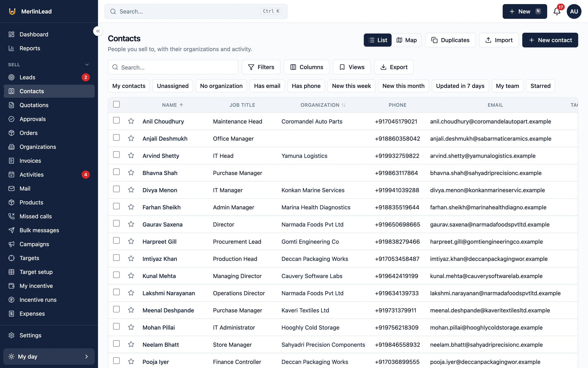Check the box for Mohan Pillai

pyautogui.click(x=116, y=326)
